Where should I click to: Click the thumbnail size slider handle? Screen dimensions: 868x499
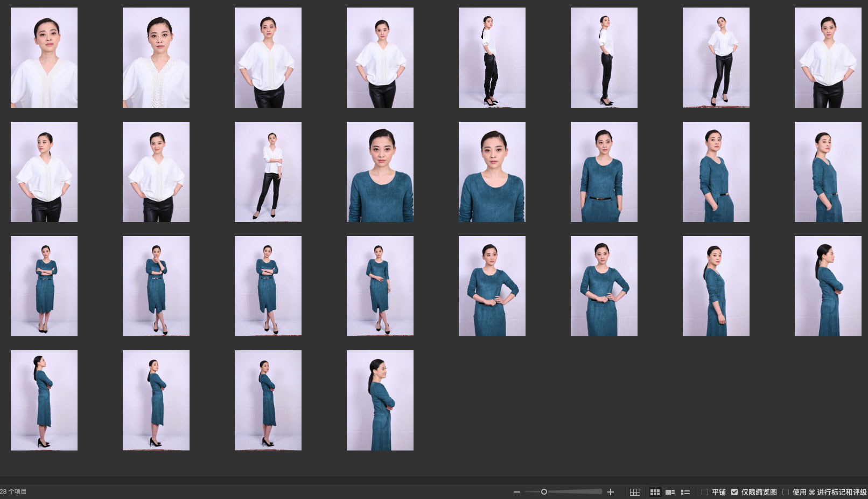[x=544, y=491]
